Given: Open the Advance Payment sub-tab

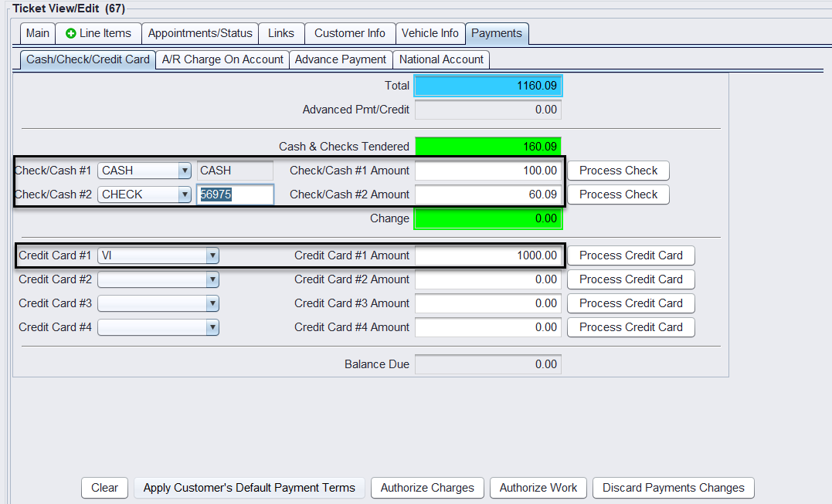Looking at the screenshot, I should point(341,59).
